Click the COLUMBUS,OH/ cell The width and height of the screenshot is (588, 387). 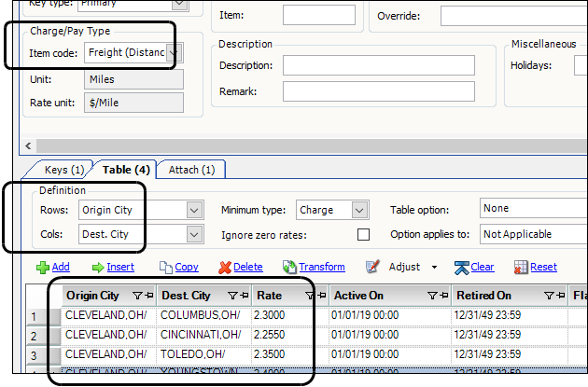[204, 315]
